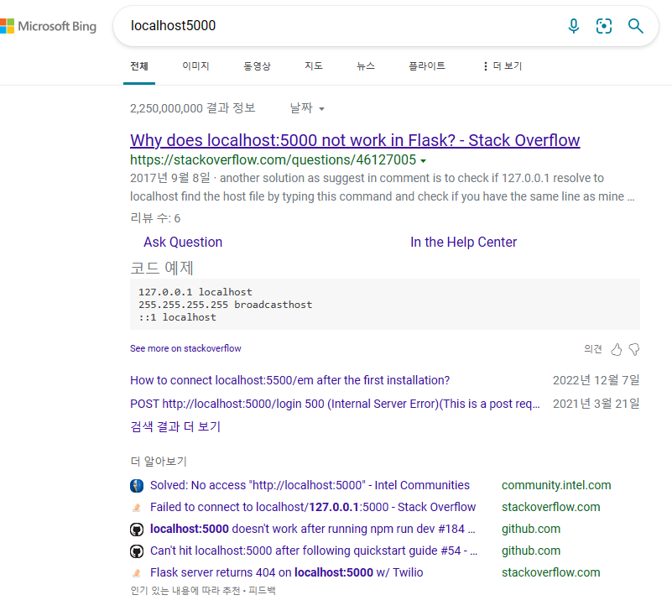672x616 pixels.
Task: Click GitHub favicon beside quickstart guide result
Action: coord(137,551)
